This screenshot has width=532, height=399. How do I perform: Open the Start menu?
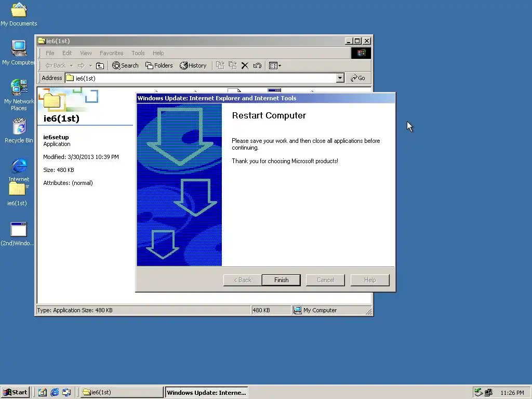point(15,392)
